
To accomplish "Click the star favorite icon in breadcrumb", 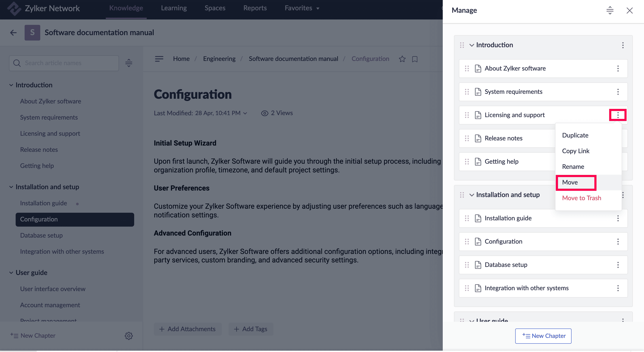I will point(402,59).
